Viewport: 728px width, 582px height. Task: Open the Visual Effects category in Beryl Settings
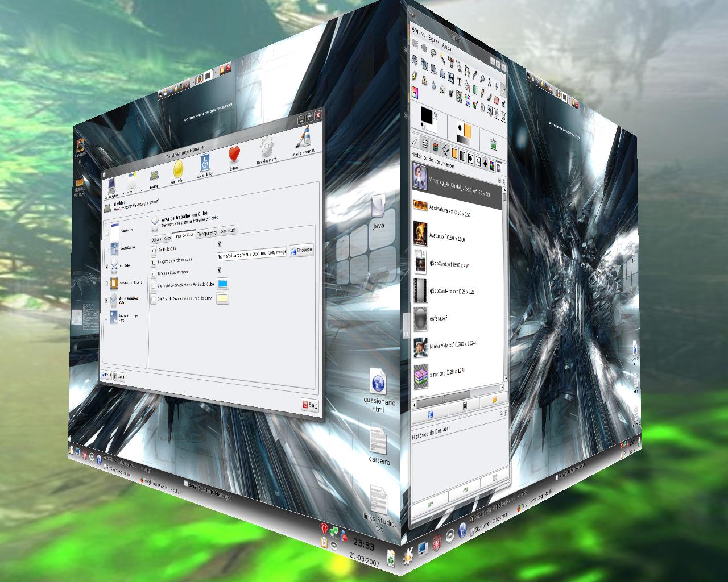click(179, 172)
